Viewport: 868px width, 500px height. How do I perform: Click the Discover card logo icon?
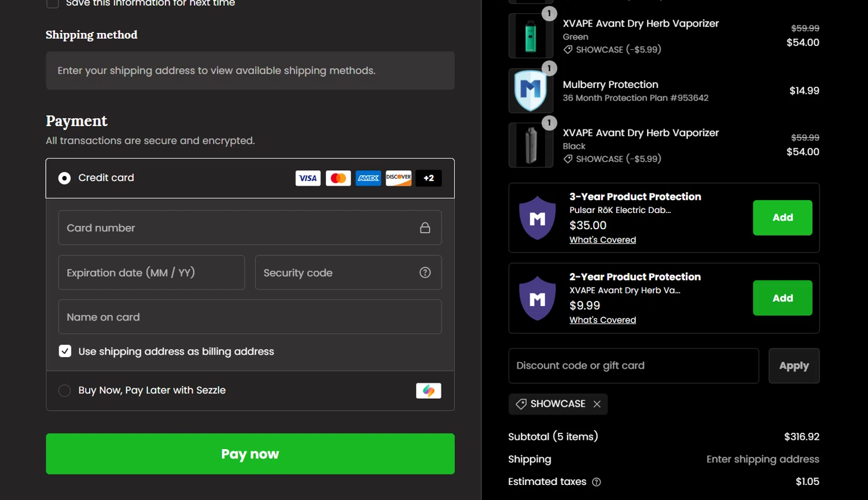click(x=399, y=178)
